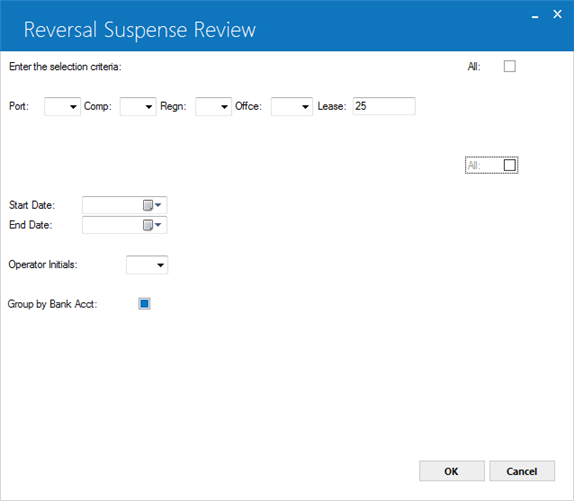Expand the Offce dropdown
The height and width of the screenshot is (501, 574).
coord(292,106)
